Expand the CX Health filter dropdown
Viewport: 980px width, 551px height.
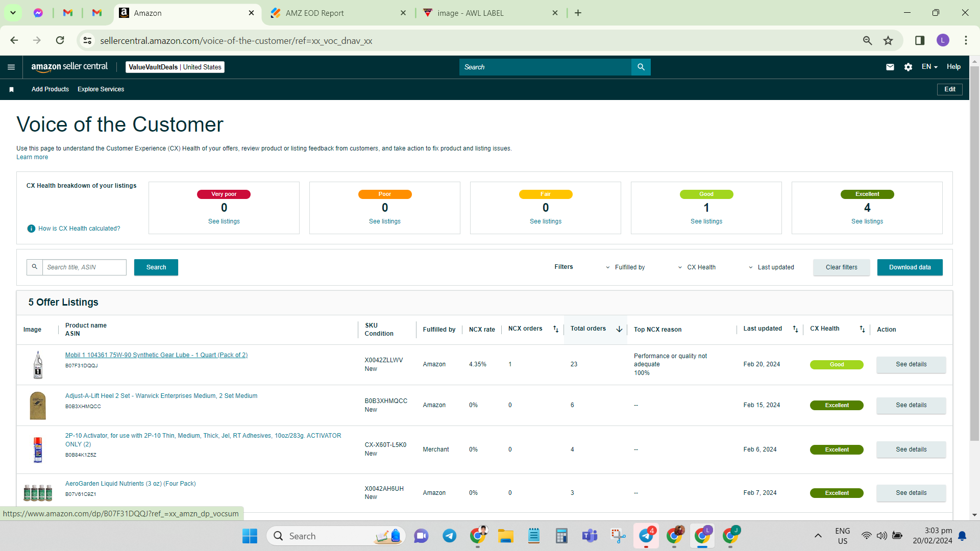tap(697, 267)
